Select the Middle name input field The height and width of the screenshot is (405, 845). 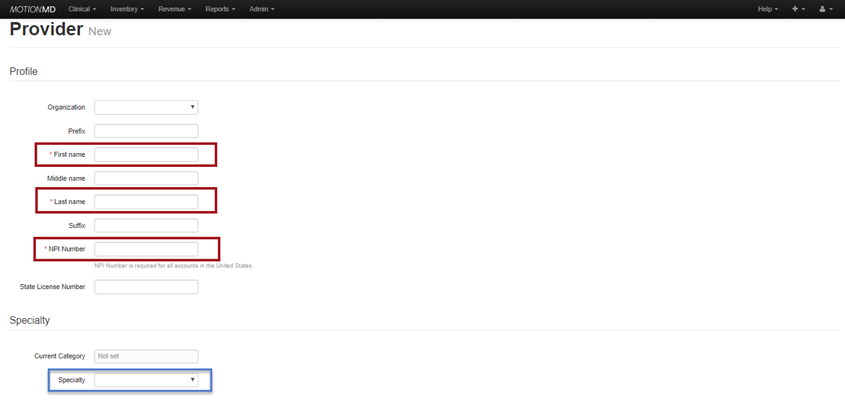pos(146,178)
